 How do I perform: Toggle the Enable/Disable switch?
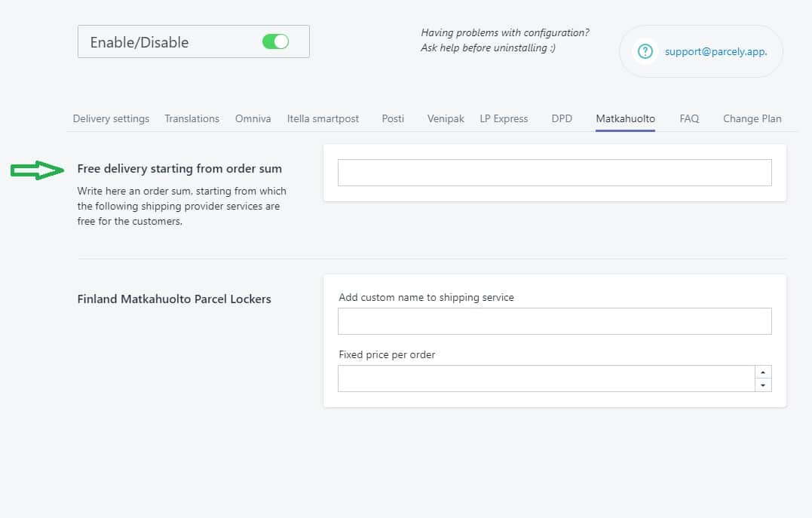coord(275,41)
